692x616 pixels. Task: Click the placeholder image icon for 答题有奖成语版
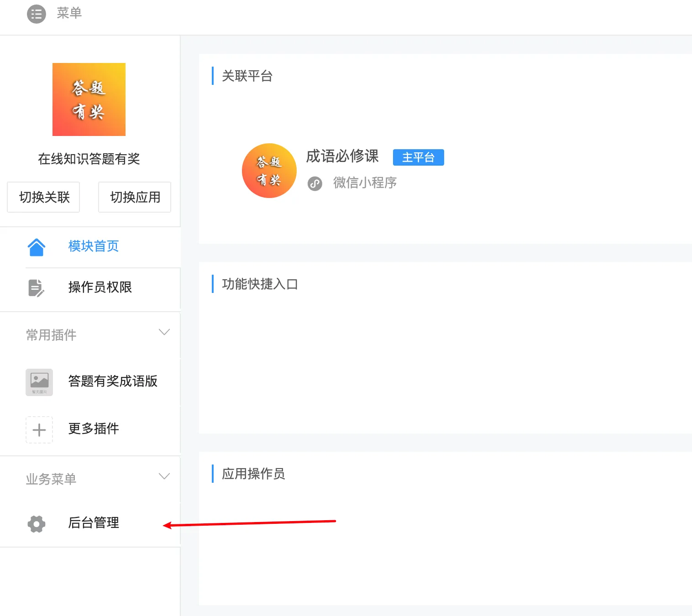[39, 382]
